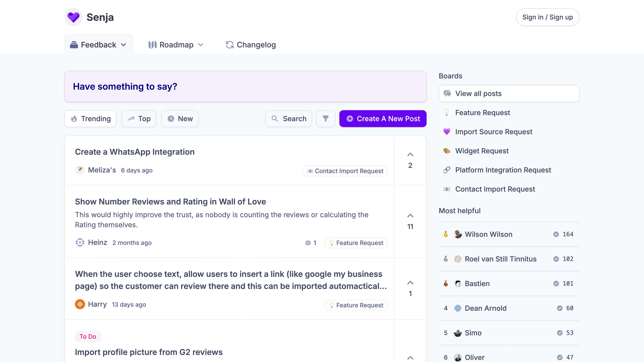The width and height of the screenshot is (644, 362).
Task: Click Meliza's avatar on the WhatsApp post
Action: tap(80, 170)
